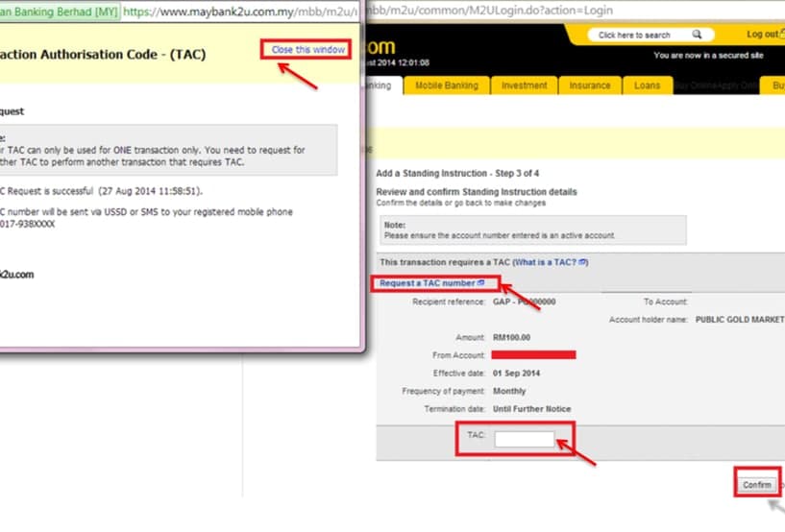
Task: Click the green Banking Berhad [MY] certificate badge
Action: click(x=59, y=12)
